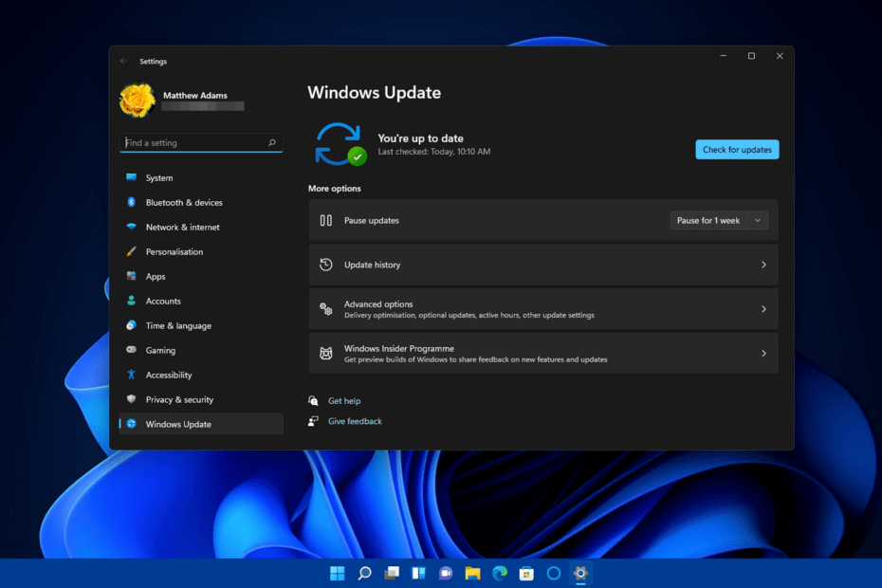The height and width of the screenshot is (588, 882).
Task: Expand the Pause for 1 week dropdown arrow
Action: pos(758,220)
